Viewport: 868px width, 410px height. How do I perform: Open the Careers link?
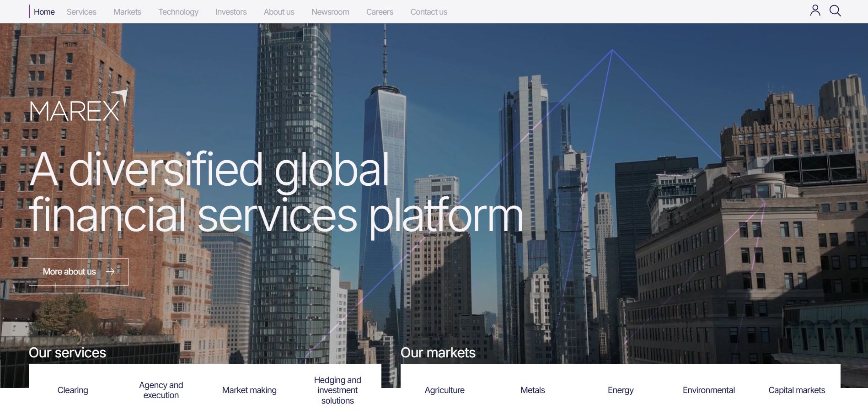pos(380,12)
